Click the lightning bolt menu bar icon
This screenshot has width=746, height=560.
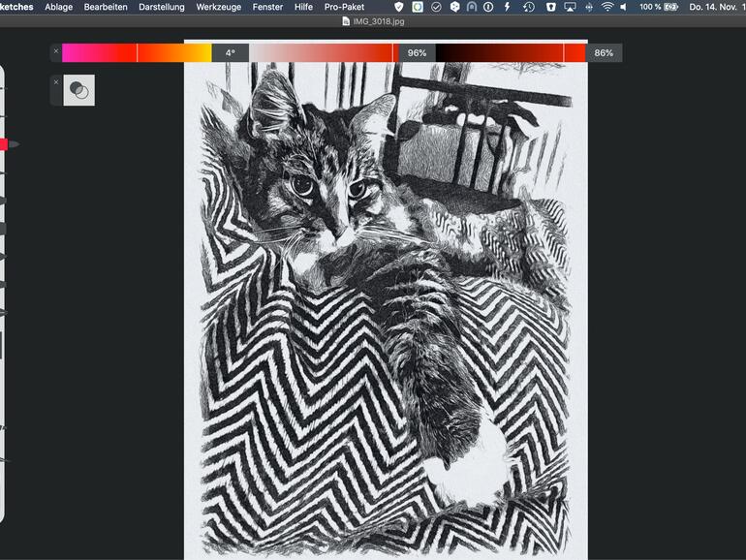click(x=507, y=7)
